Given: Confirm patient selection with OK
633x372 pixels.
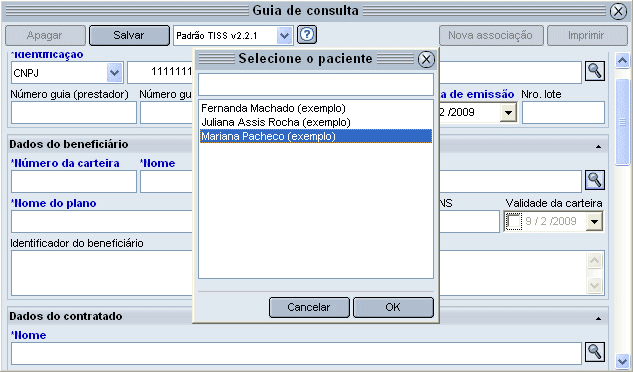Looking at the screenshot, I should pos(393,307).
